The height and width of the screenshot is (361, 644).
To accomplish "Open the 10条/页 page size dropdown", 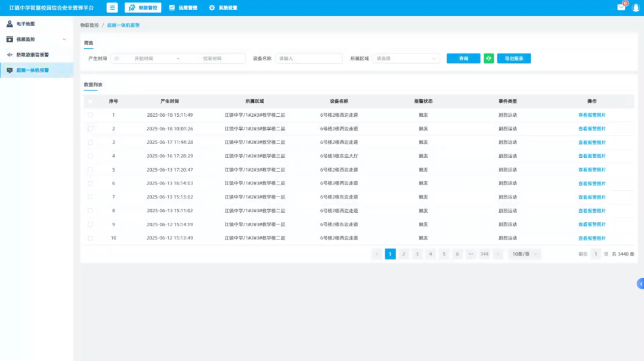I will pos(525,254).
